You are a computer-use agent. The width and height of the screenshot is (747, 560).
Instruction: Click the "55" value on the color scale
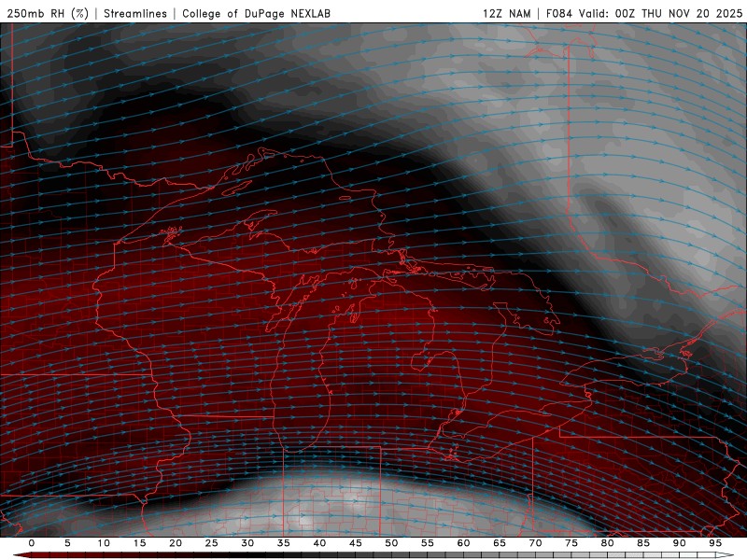(x=428, y=543)
